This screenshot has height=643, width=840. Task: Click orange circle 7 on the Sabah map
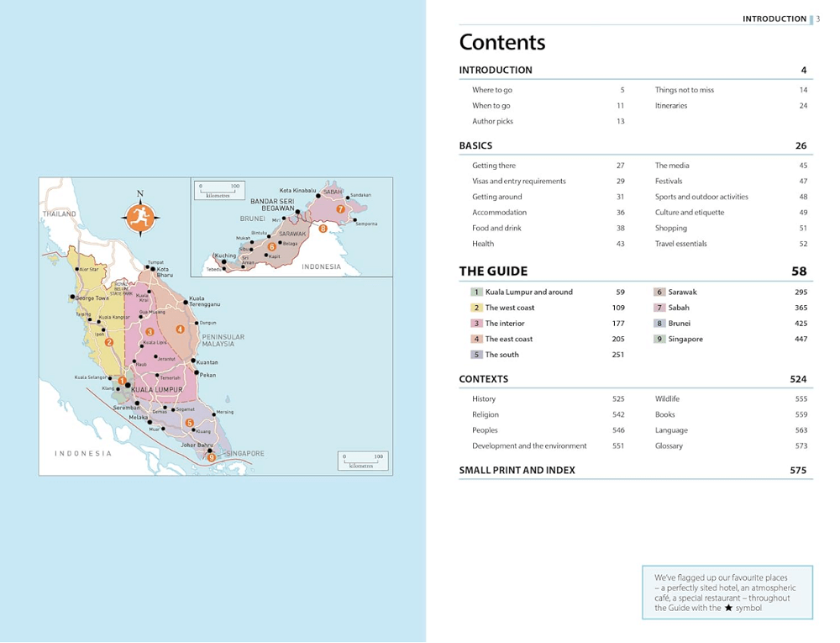point(339,209)
